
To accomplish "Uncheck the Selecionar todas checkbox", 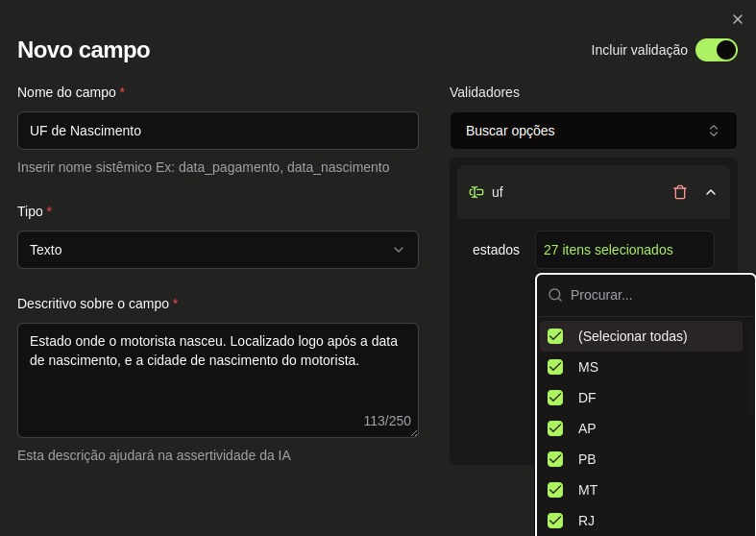I will [x=555, y=336].
